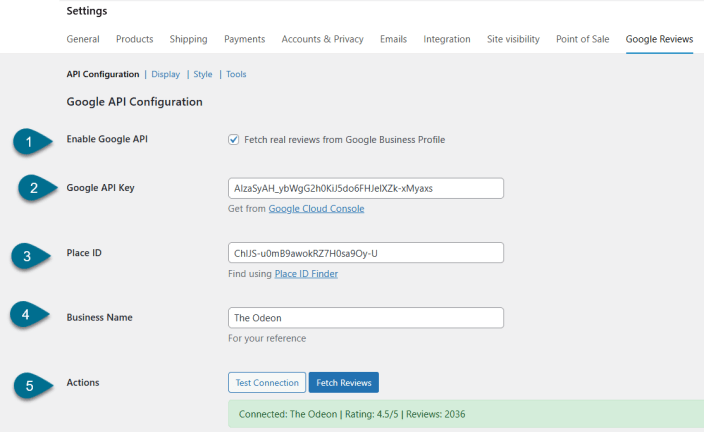Click into the Google API Key field

point(366,188)
